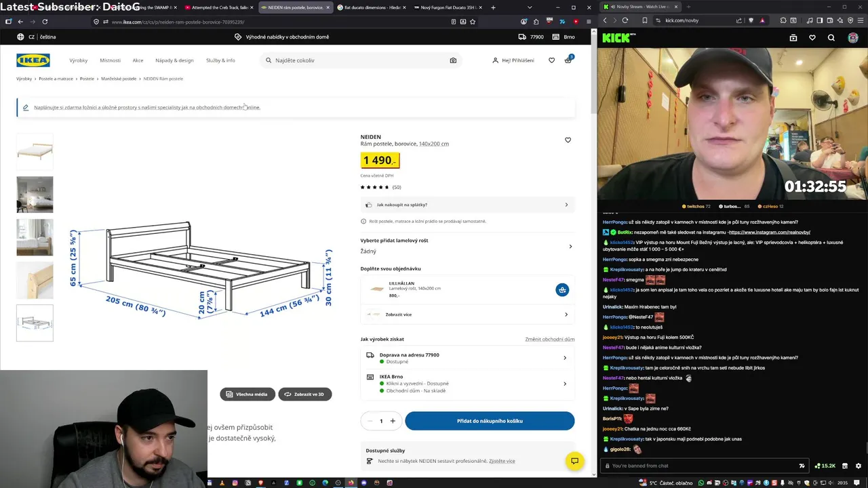Screen dimensions: 868x488
Task: Open the 50 reviews star rating
Action: tap(380, 187)
